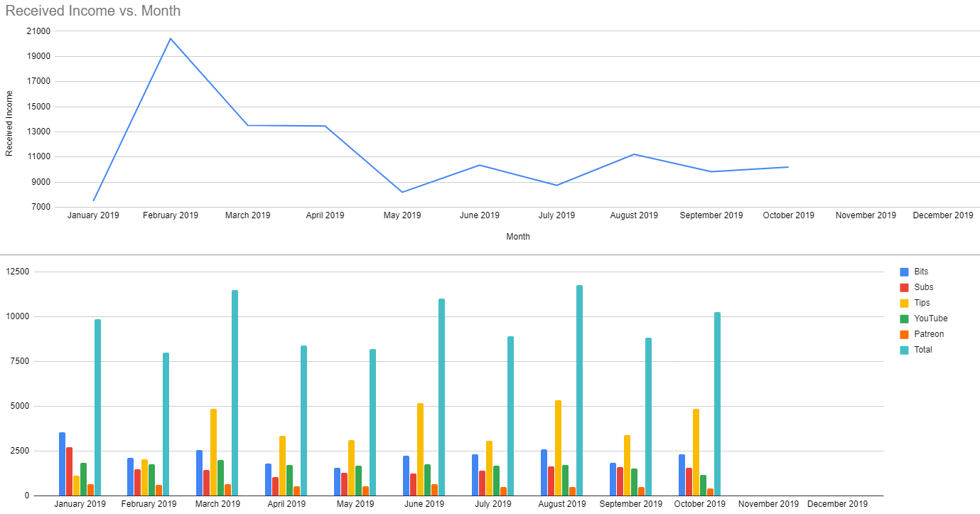Click 'December 2019' label on the line chart axis
Image resolution: width=980 pixels, height=514 pixels.
943,215
